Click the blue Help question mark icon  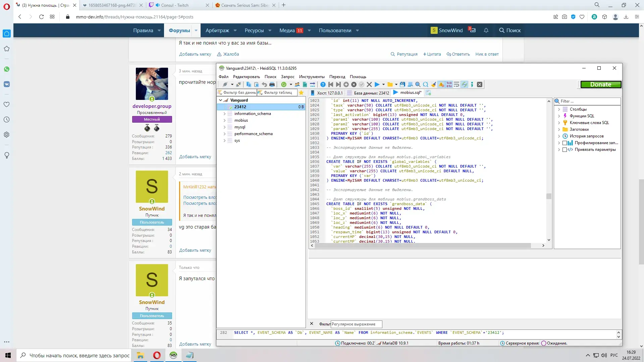click(323, 84)
